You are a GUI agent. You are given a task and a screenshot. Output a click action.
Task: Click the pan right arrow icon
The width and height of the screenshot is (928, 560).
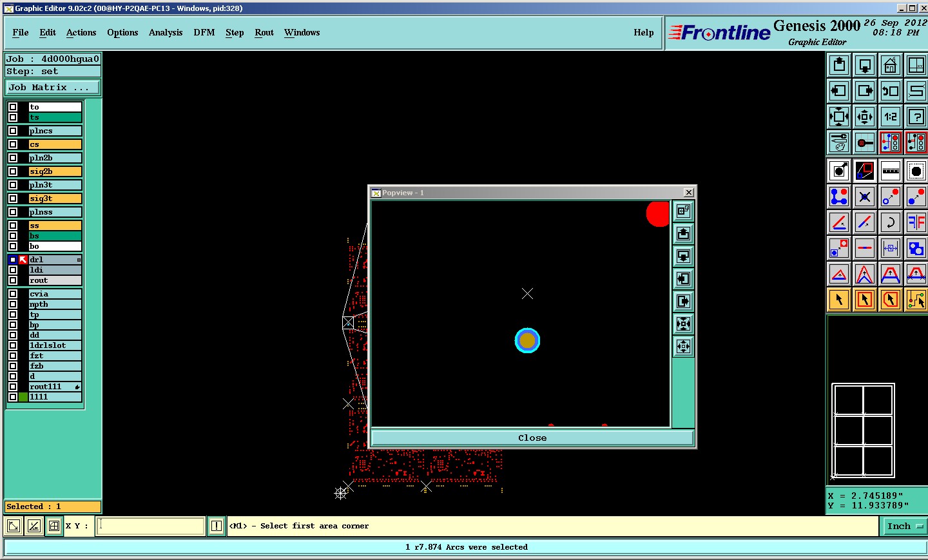(x=865, y=91)
